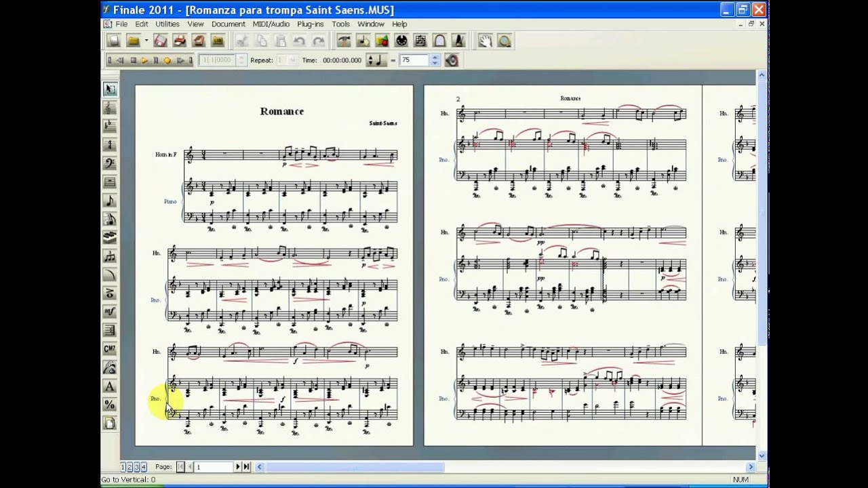This screenshot has width=868, height=488.
Task: Start recording with the record button
Action: tap(167, 60)
